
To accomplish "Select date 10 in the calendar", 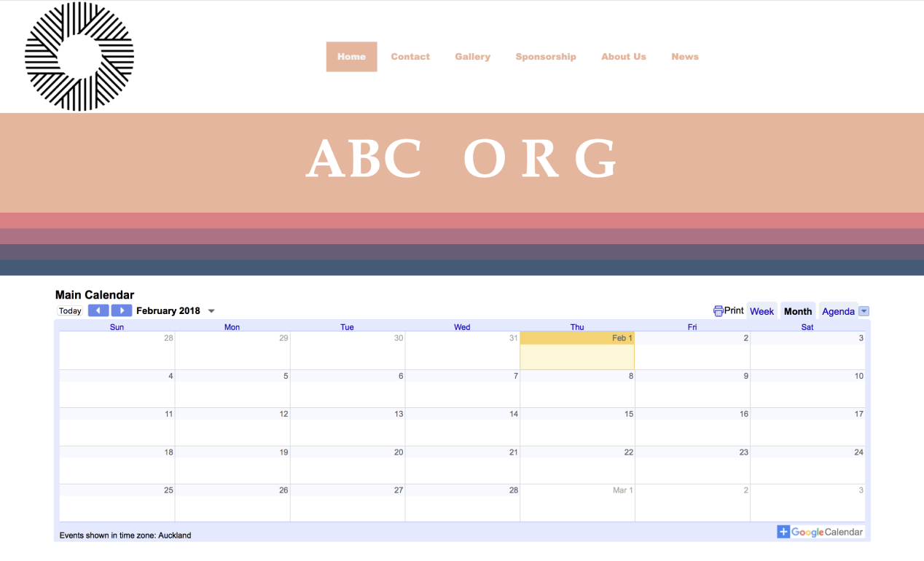I will 859,376.
